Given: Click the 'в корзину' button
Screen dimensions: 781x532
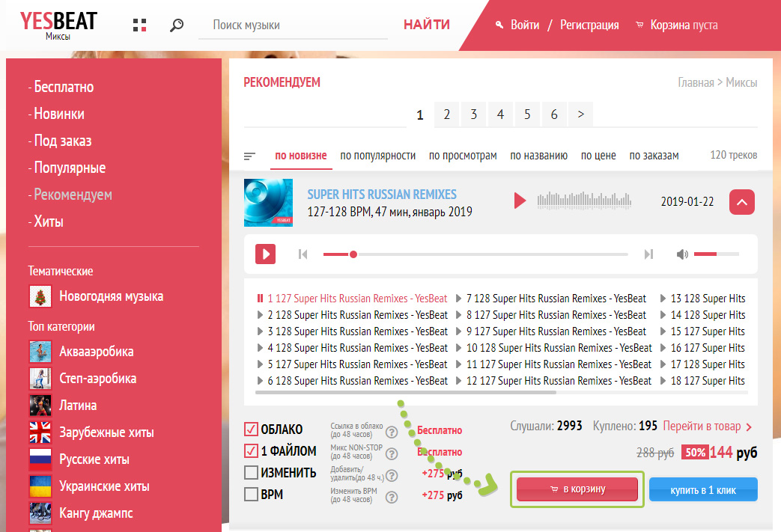Looking at the screenshot, I should click(x=577, y=489).
